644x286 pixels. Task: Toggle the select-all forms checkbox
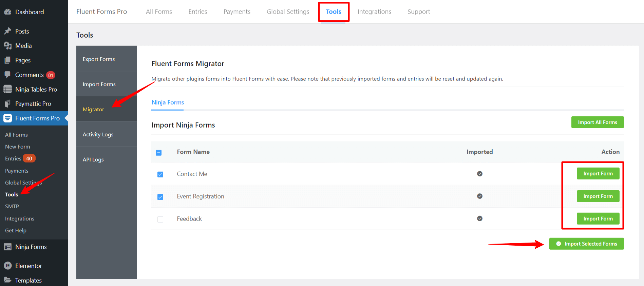pos(158,153)
